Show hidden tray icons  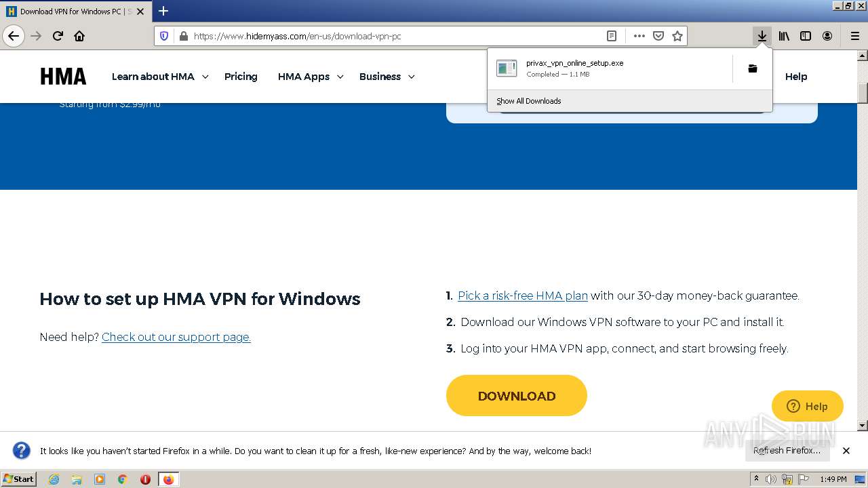click(756, 479)
